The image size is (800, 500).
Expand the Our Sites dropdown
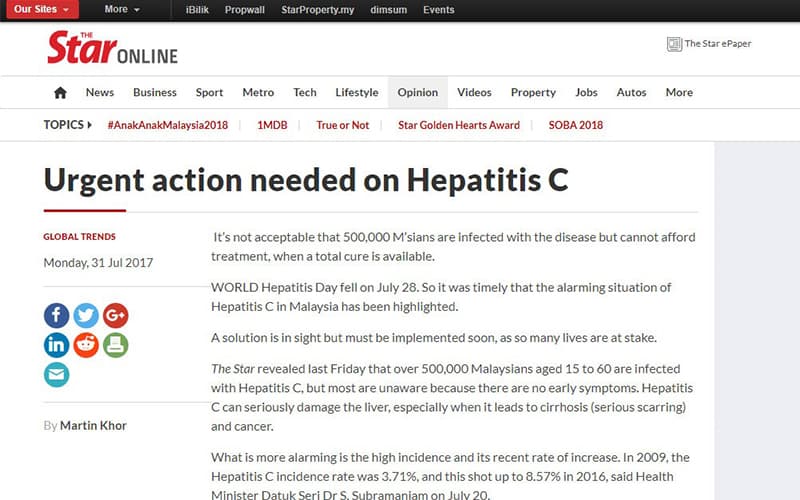tap(42, 9)
